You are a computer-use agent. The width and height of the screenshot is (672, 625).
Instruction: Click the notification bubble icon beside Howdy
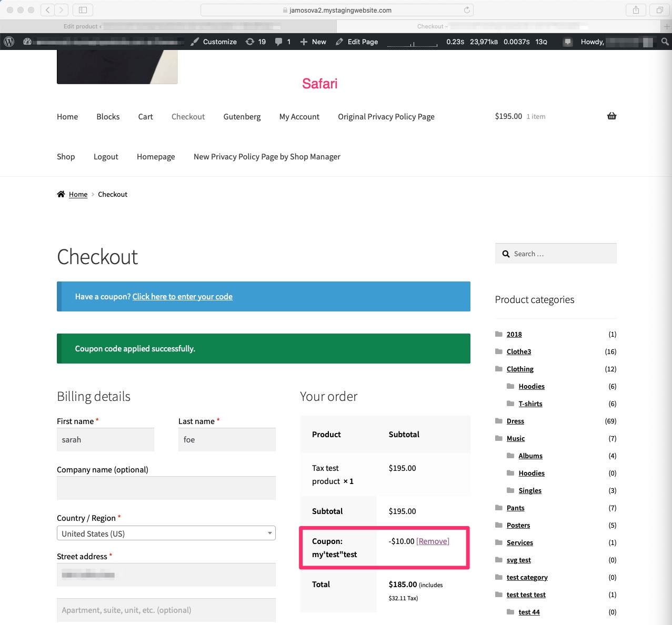567,42
